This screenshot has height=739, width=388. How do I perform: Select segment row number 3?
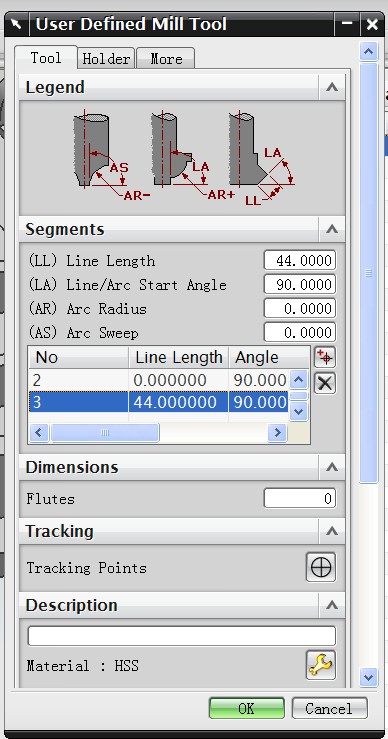tap(158, 402)
